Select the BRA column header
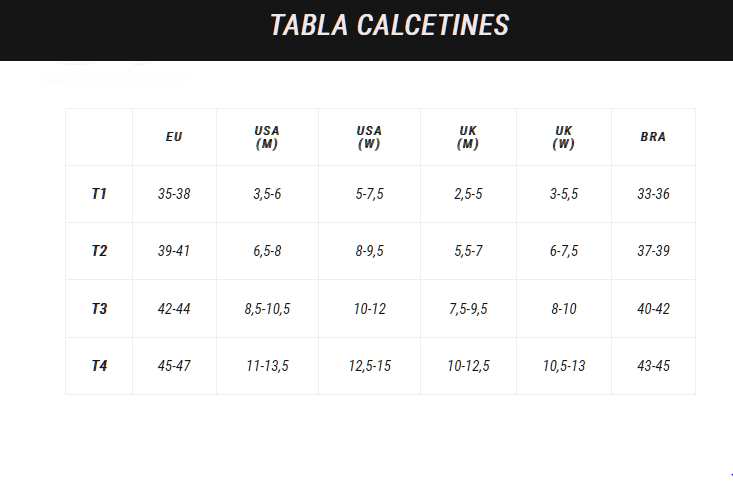This screenshot has width=733, height=499. click(x=653, y=137)
